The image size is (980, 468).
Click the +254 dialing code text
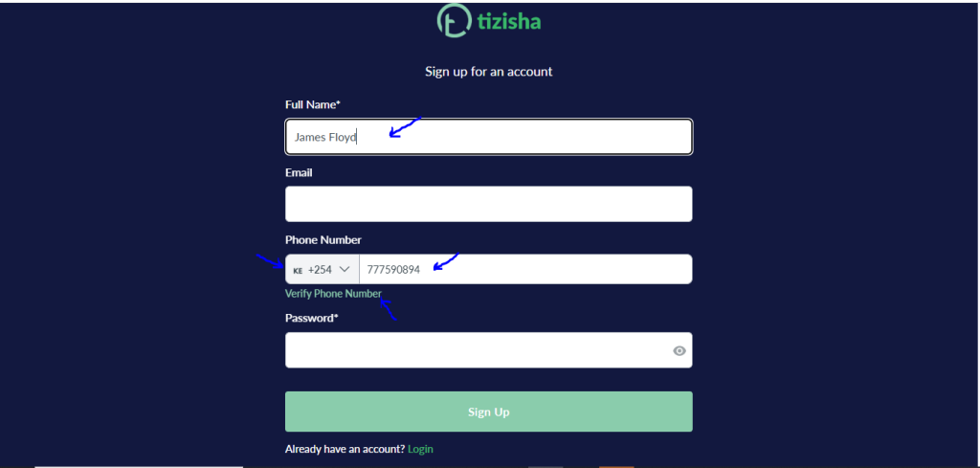[320, 270]
